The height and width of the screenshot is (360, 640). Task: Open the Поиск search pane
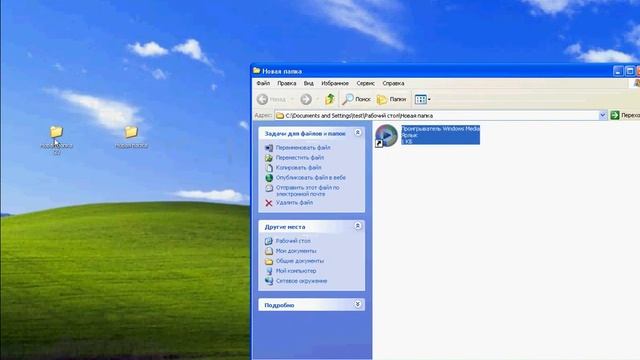[356, 99]
